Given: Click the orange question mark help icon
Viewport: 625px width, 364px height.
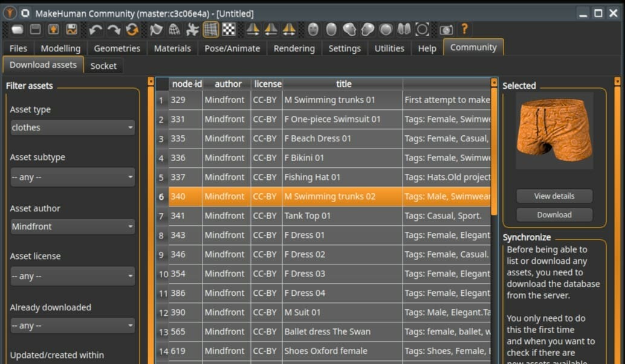Looking at the screenshot, I should click(x=464, y=30).
